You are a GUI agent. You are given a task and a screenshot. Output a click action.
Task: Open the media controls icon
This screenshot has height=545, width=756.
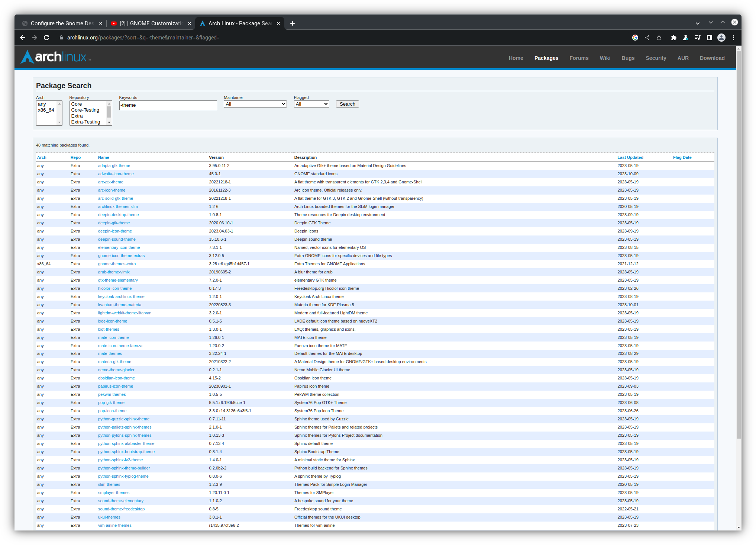click(697, 38)
